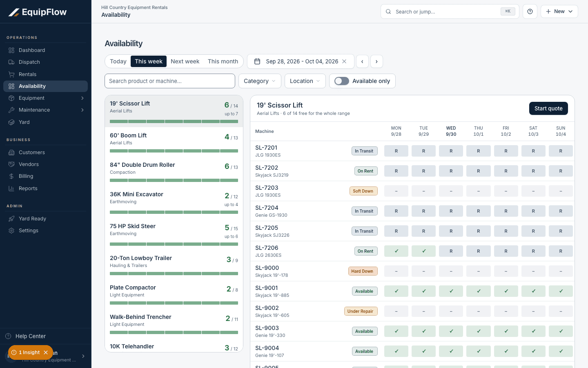
Task: Select the This month tab
Action: pos(223,61)
